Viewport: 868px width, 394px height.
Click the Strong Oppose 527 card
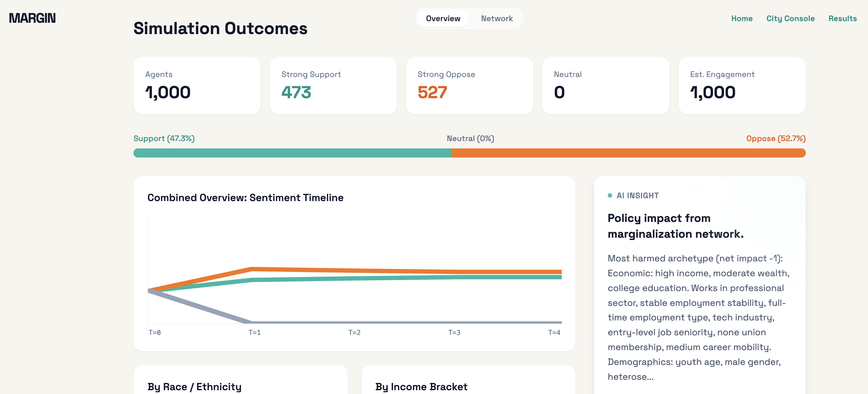click(x=469, y=86)
